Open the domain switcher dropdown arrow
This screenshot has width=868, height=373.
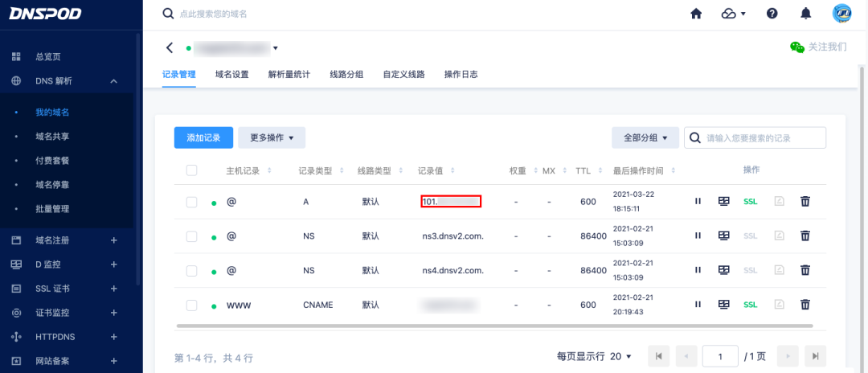275,48
